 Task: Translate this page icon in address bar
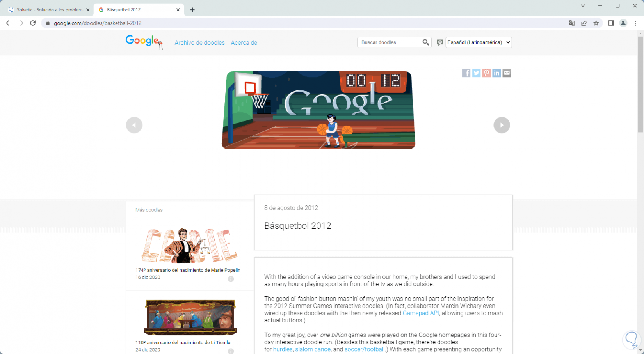coord(572,23)
